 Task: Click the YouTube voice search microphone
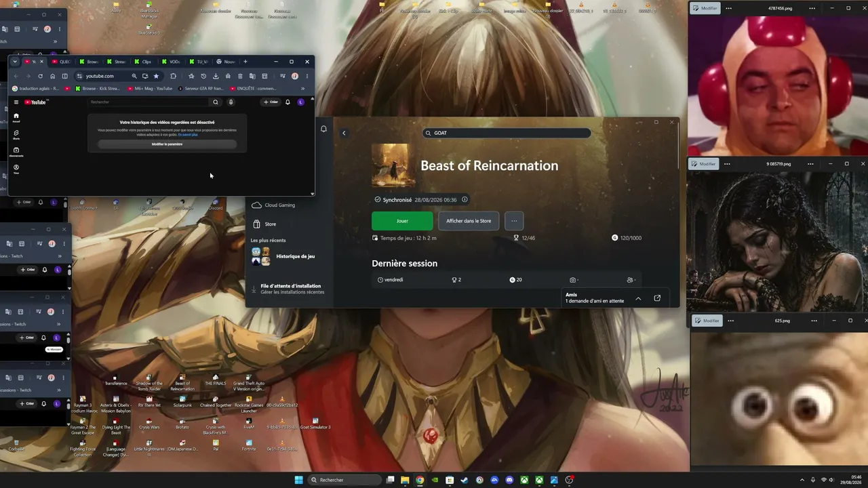pyautogui.click(x=231, y=102)
